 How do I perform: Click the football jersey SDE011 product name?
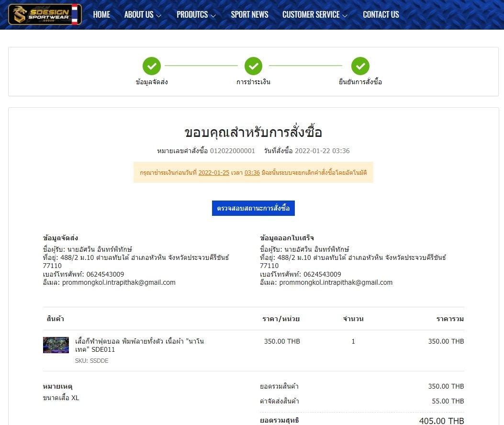tap(140, 345)
